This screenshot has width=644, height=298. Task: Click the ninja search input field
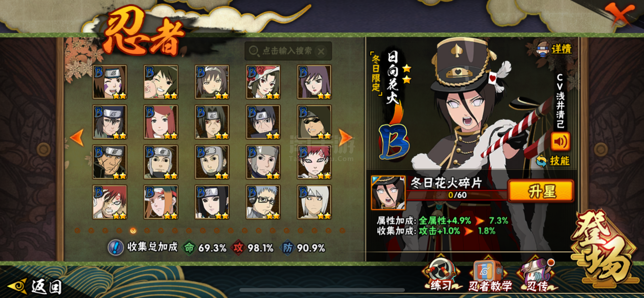click(x=288, y=51)
